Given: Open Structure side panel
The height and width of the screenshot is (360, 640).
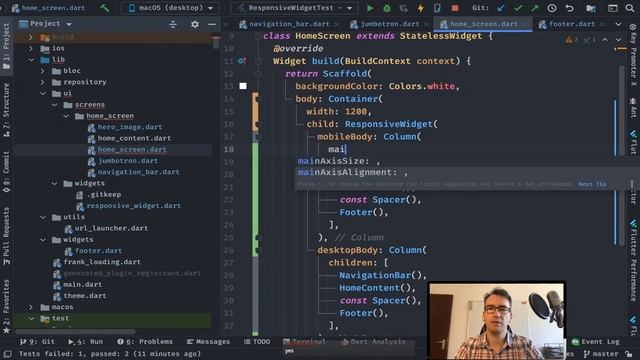Looking at the screenshot, I should (7, 109).
